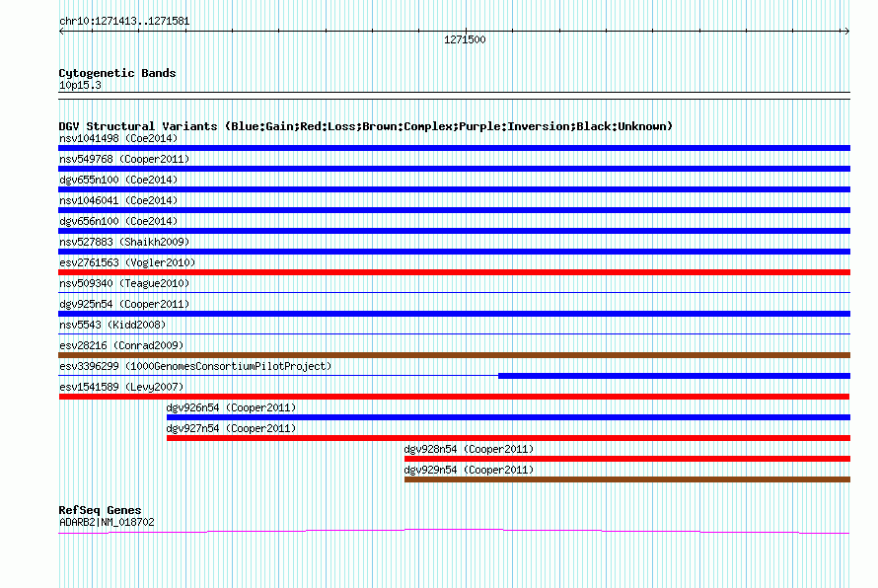Click the blue bar under nsv527883
Image resolution: width=878 pixels, height=588 pixels.
pyautogui.click(x=454, y=252)
